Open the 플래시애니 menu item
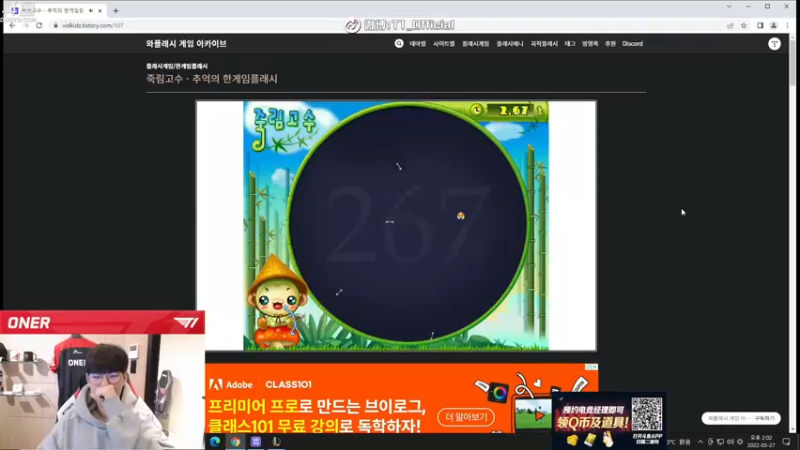Viewport: 800px width, 450px height. coord(510,44)
